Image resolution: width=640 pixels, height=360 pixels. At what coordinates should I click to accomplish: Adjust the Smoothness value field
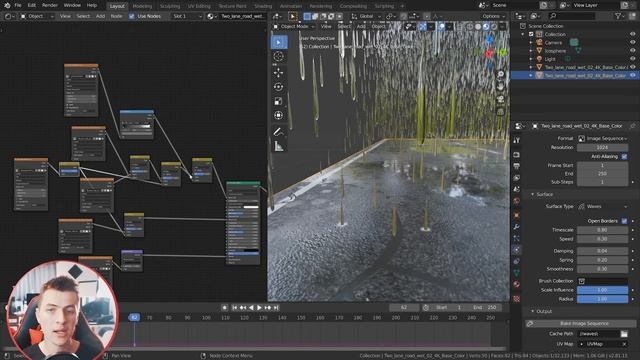tap(602, 269)
